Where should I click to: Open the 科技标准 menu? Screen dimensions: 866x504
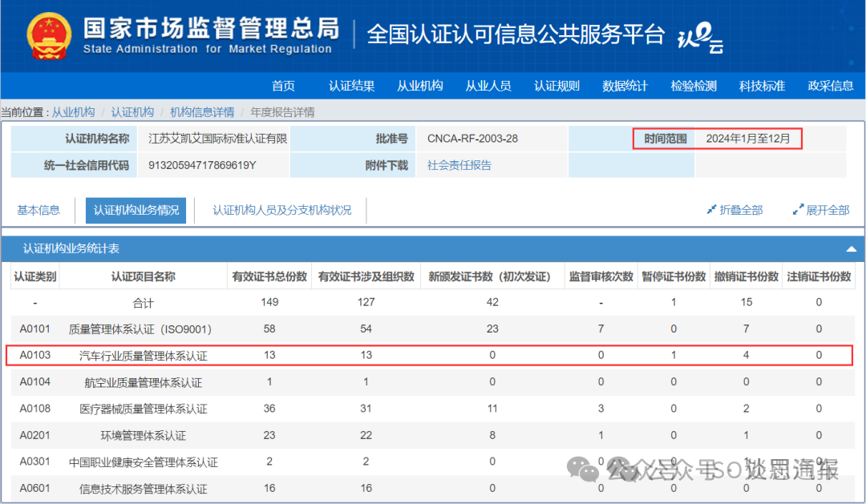(762, 86)
